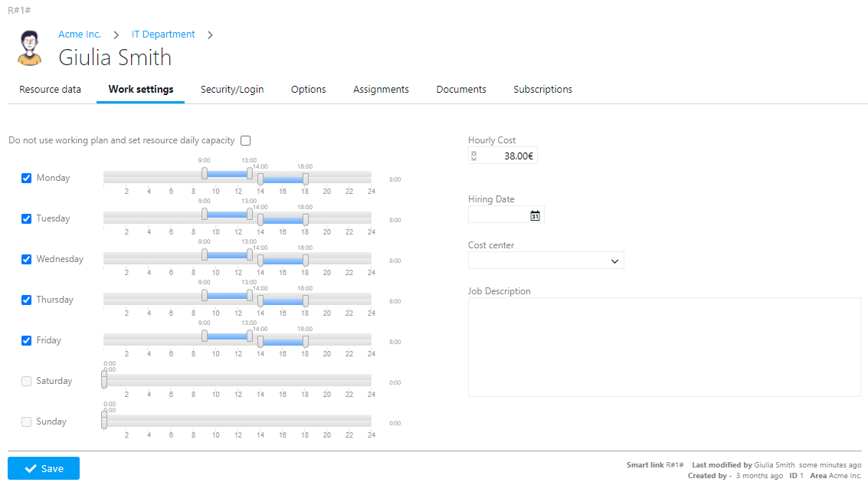Save the work settings
The height and width of the screenshot is (492, 868).
44,468
